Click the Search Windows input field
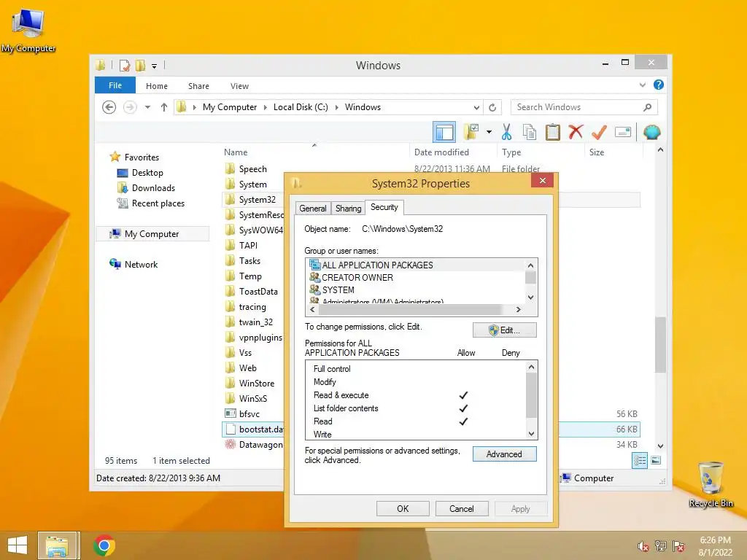 [576, 107]
